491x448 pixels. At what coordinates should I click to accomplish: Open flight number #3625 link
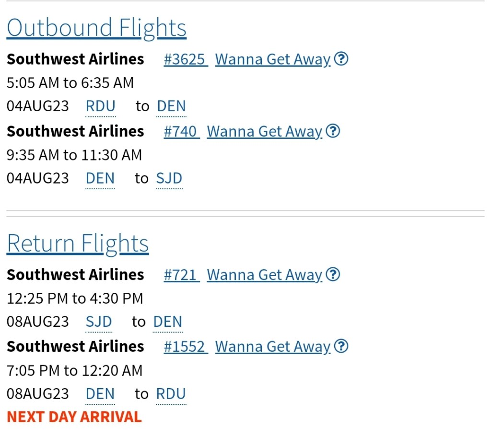pyautogui.click(x=186, y=59)
